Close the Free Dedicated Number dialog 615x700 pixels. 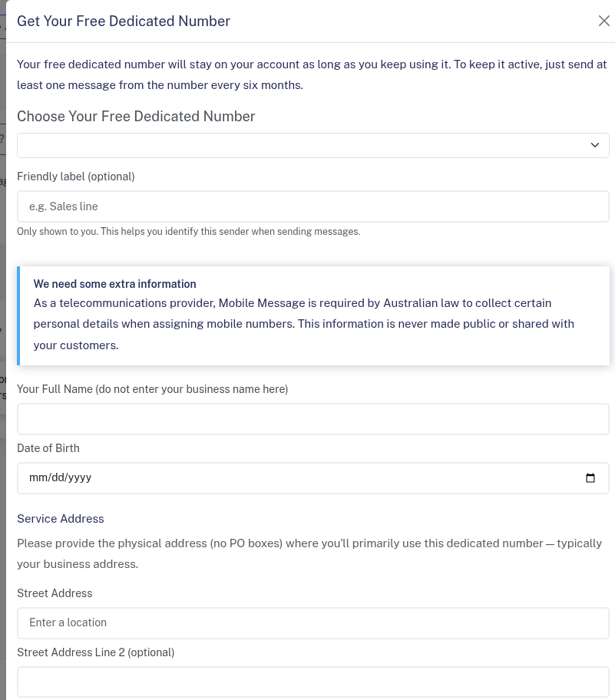(603, 21)
